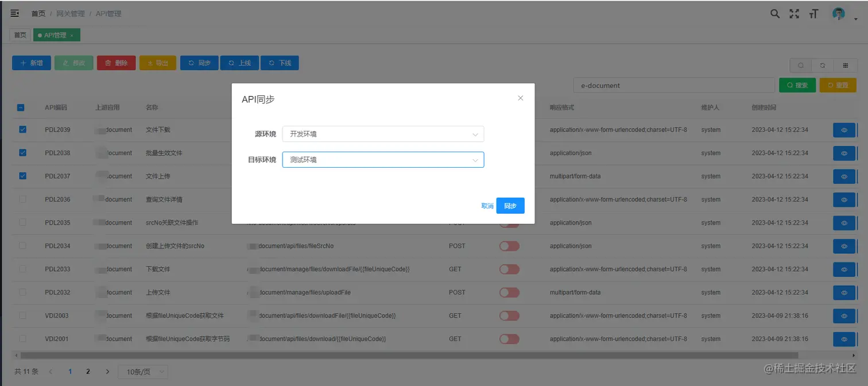Go to the next page with right chevron
Viewport: 868px width, 386px height.
click(x=107, y=372)
